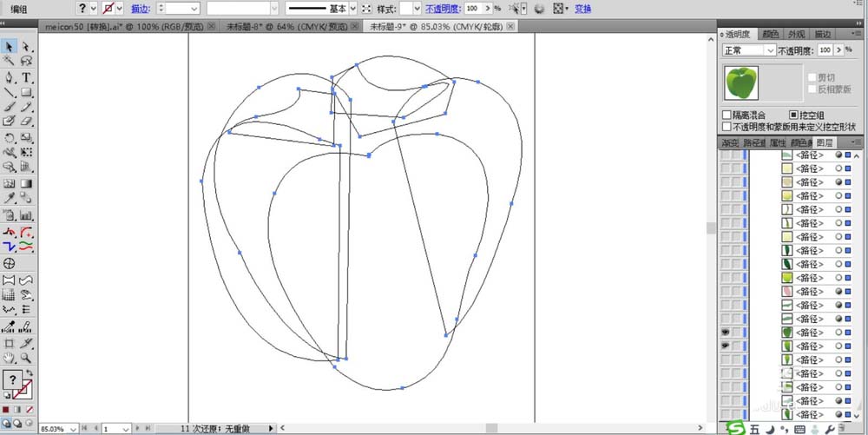The image size is (868, 435).
Task: Open the artboard number dropdown
Action: click(126, 429)
